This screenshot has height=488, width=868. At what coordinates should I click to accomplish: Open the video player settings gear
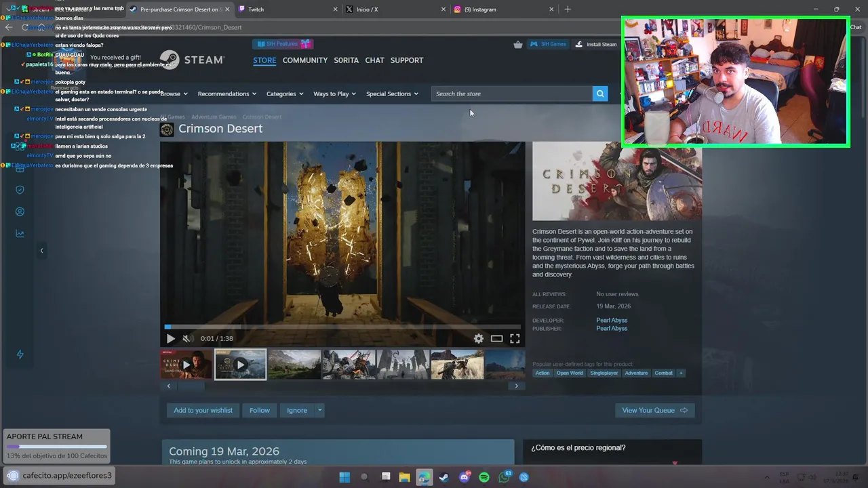pyautogui.click(x=479, y=339)
